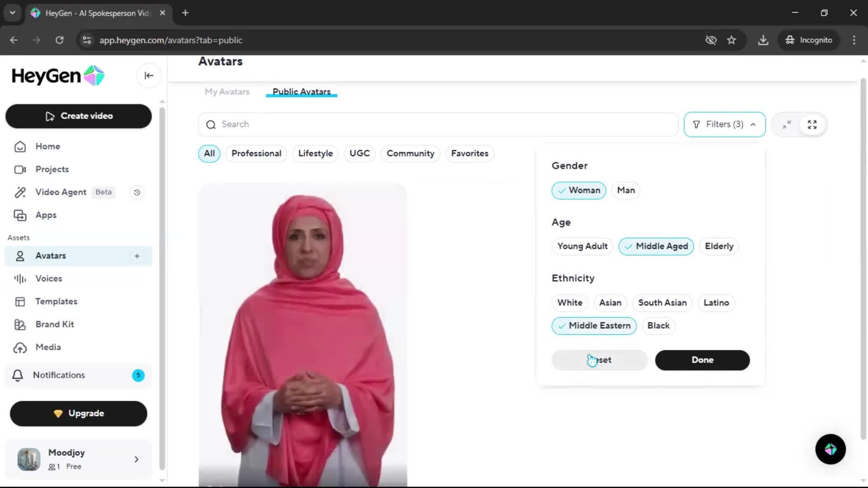This screenshot has height=488, width=868.
Task: Toggle the Middle Aged age filter
Action: click(x=656, y=247)
